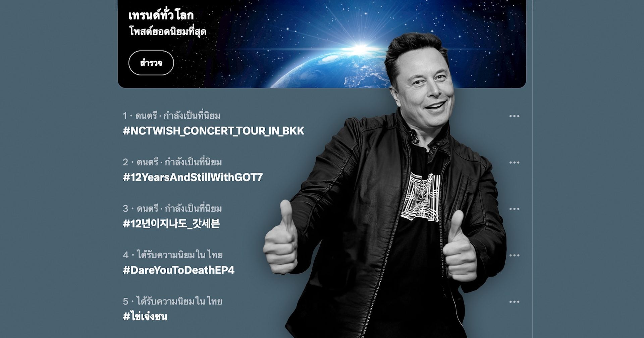Open more options for #NCTWISH_CONCERT_TOUR_IN_BKK trend
The width and height of the screenshot is (644, 338).
[514, 116]
